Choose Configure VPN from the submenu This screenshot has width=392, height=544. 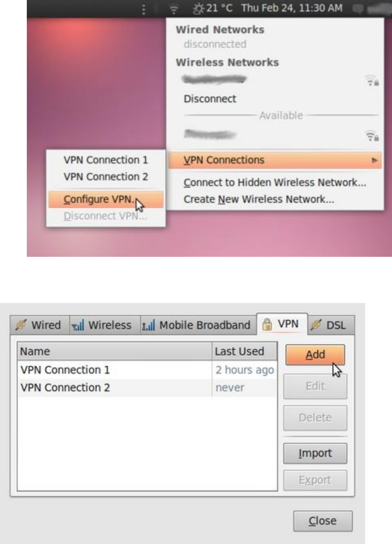tap(105, 200)
